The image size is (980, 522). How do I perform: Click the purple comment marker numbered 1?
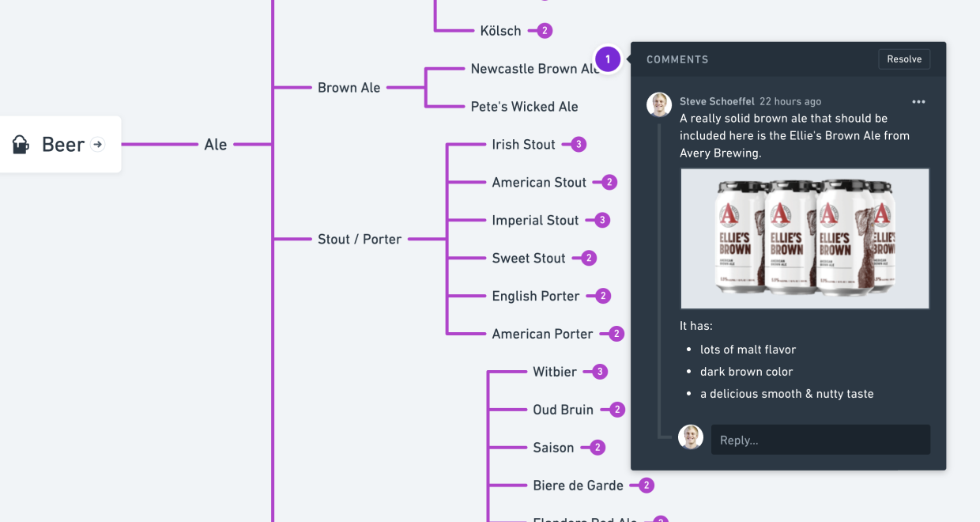tap(608, 59)
